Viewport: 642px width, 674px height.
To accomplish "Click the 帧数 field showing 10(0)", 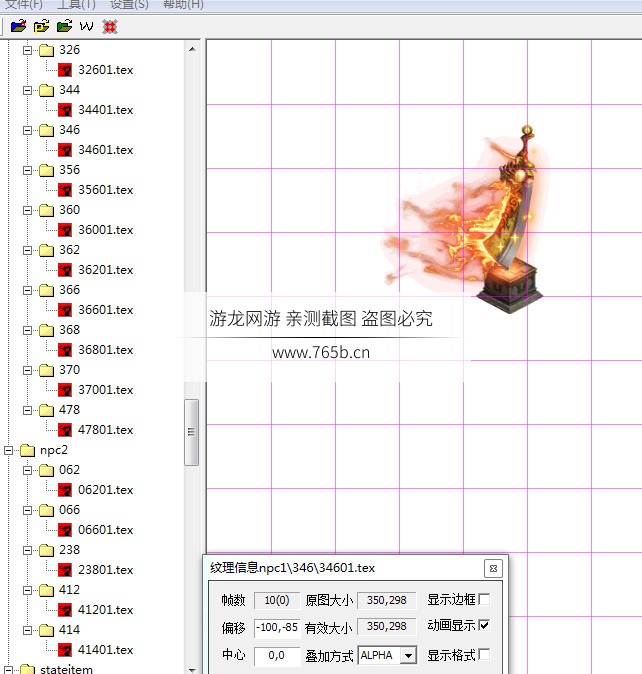I will [x=277, y=600].
